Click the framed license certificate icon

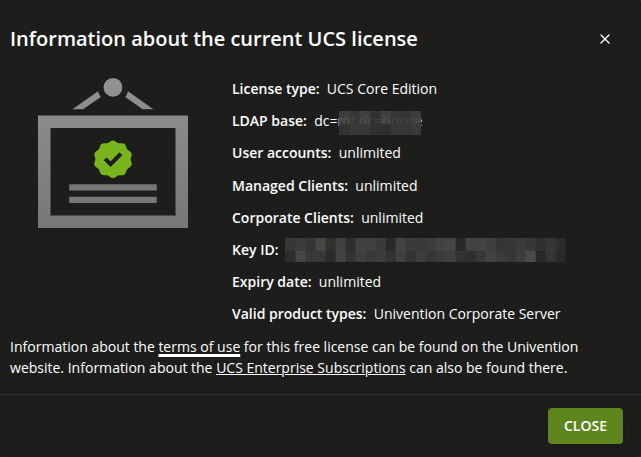click(113, 153)
